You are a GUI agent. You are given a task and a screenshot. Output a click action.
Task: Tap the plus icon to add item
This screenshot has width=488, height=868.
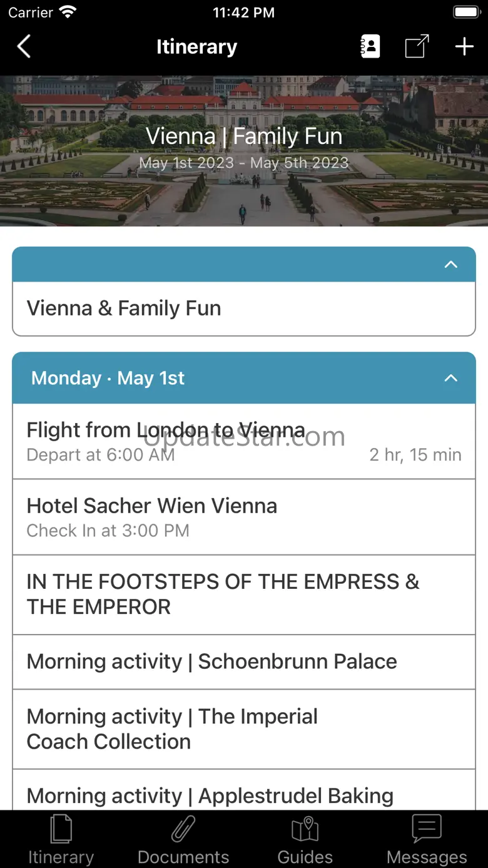click(x=464, y=47)
